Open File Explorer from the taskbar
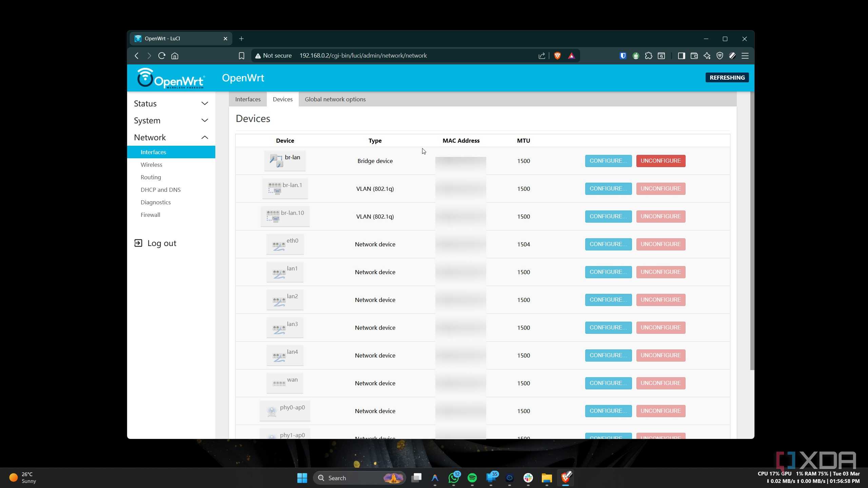868x488 pixels. (547, 478)
